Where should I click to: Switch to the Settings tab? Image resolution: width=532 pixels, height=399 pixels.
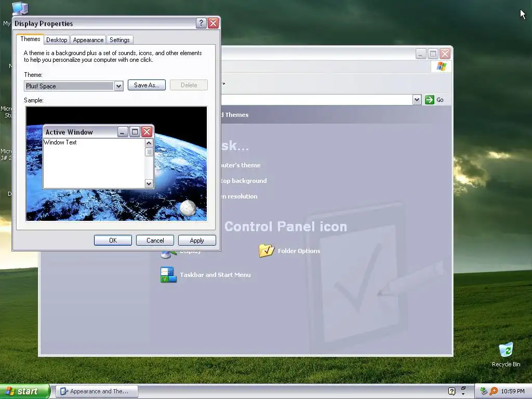point(119,39)
